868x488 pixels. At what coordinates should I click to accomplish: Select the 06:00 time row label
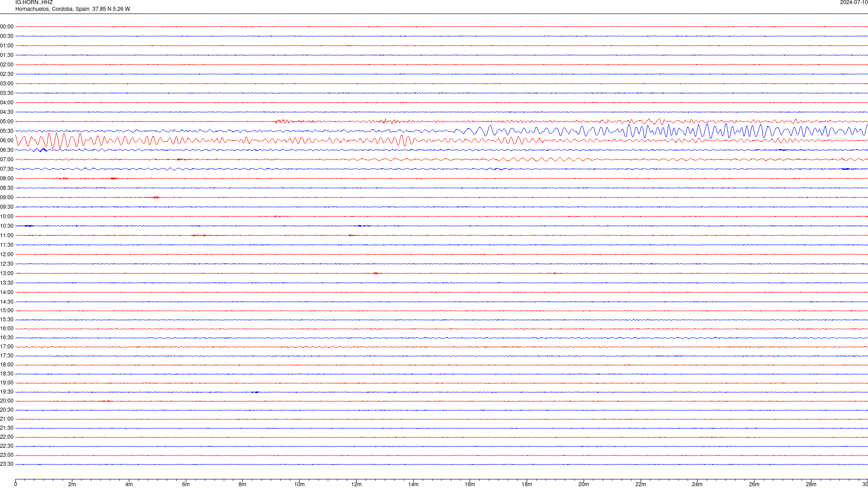pos(7,141)
